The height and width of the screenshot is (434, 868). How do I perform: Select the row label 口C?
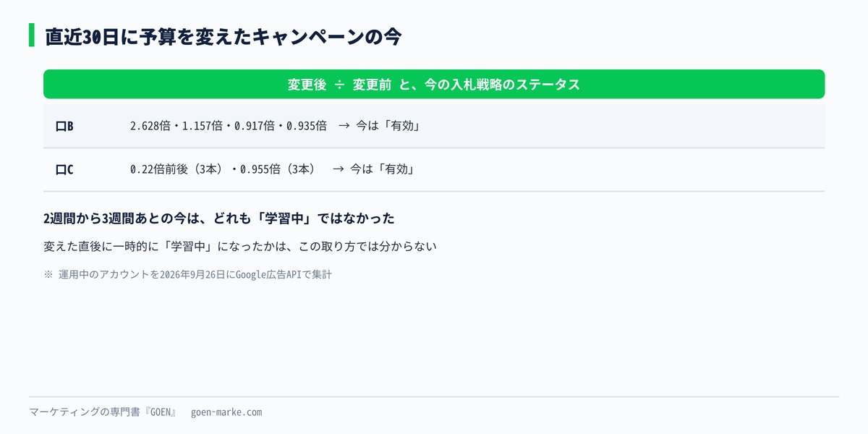tap(64, 169)
